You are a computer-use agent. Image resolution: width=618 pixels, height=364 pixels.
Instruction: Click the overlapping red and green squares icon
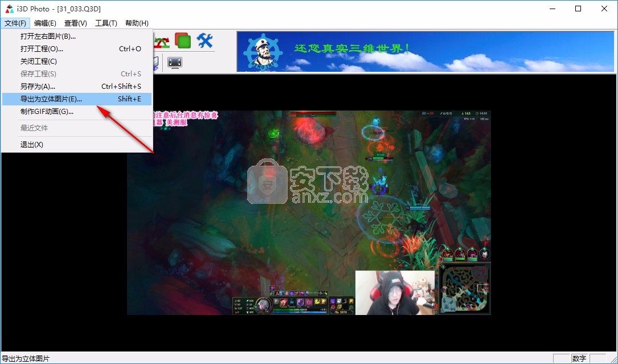[x=183, y=40]
